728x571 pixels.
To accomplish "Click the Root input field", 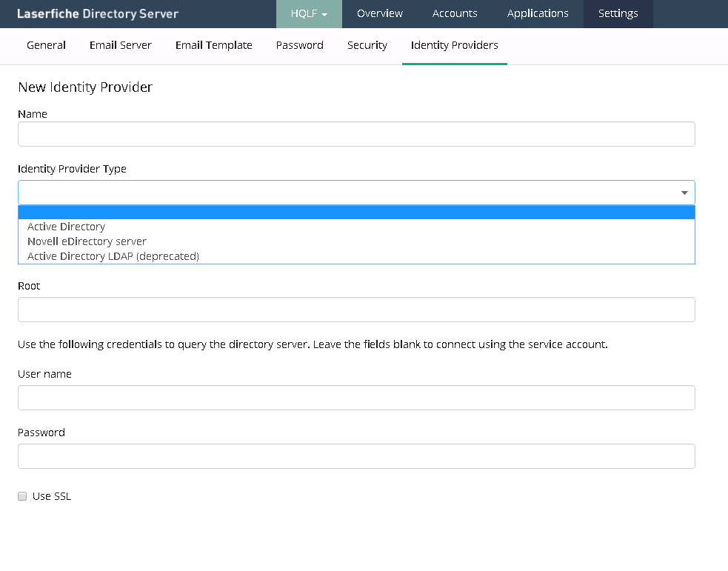I will (356, 310).
